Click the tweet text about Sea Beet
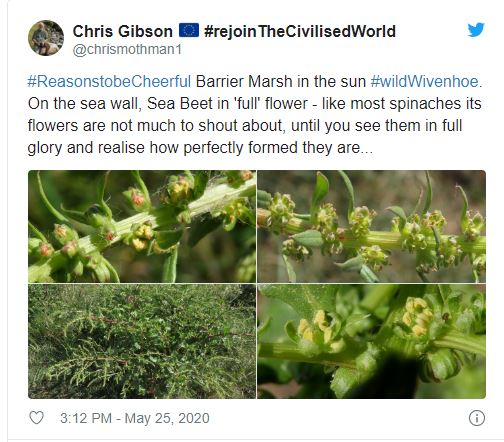Screen dimensions: 504x442 click(255, 114)
